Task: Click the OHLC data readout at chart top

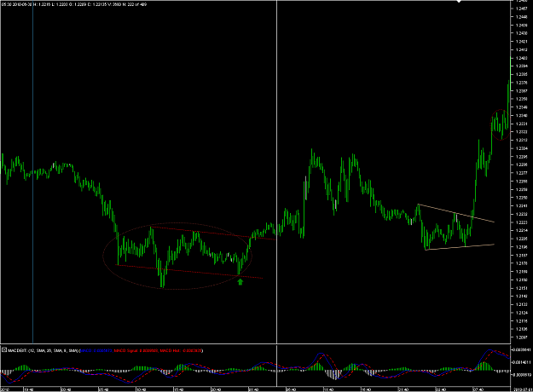Action: point(73,4)
